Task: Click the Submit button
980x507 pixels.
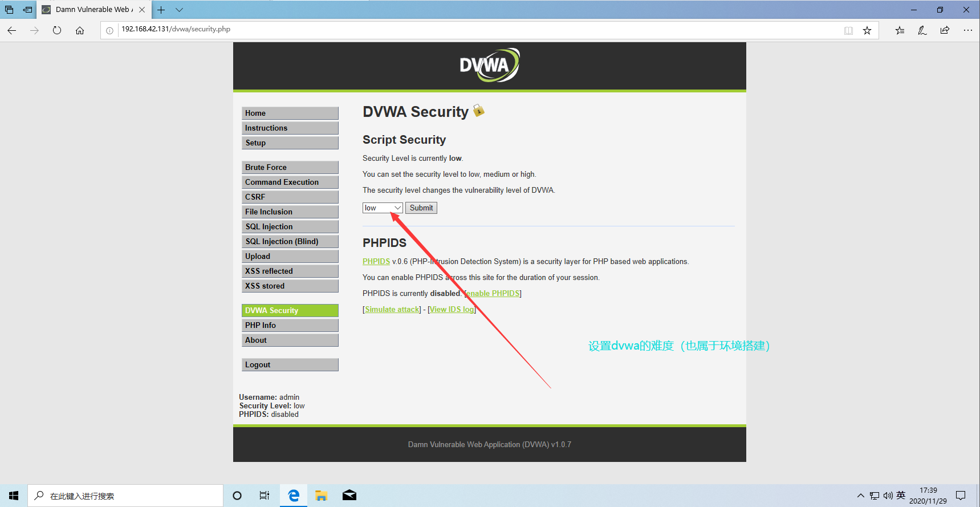Action: click(x=421, y=208)
